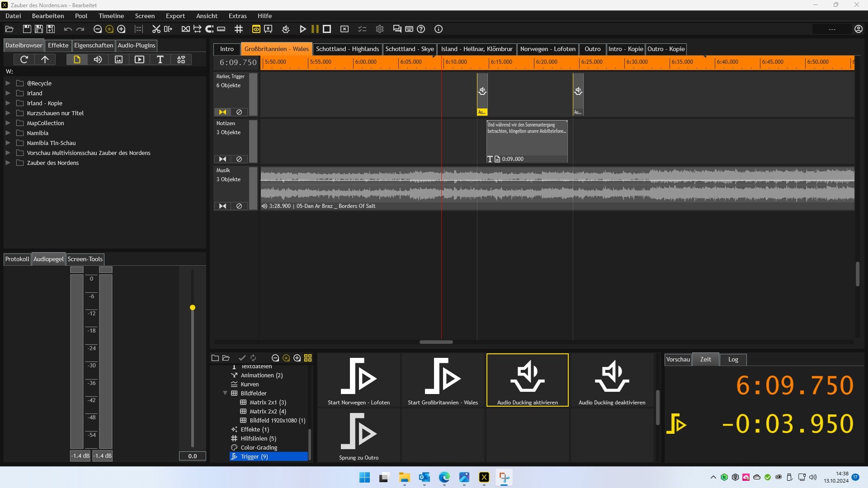Filter file browser by video files

[x=139, y=60]
